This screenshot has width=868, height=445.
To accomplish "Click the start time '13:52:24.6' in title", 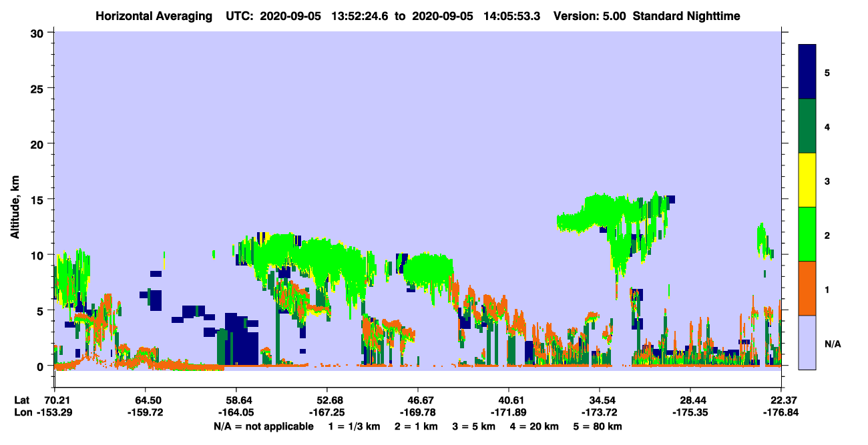I will click(x=361, y=15).
